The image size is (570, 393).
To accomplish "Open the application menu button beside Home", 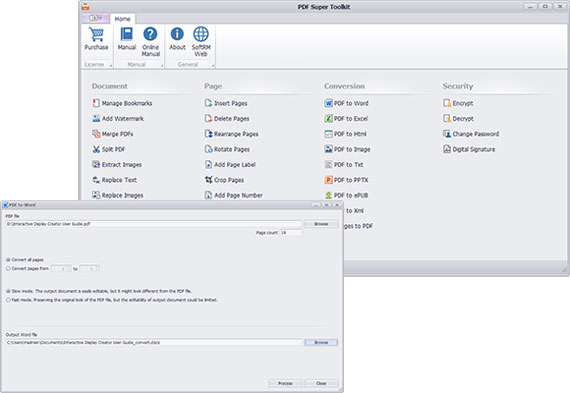I will (x=95, y=18).
